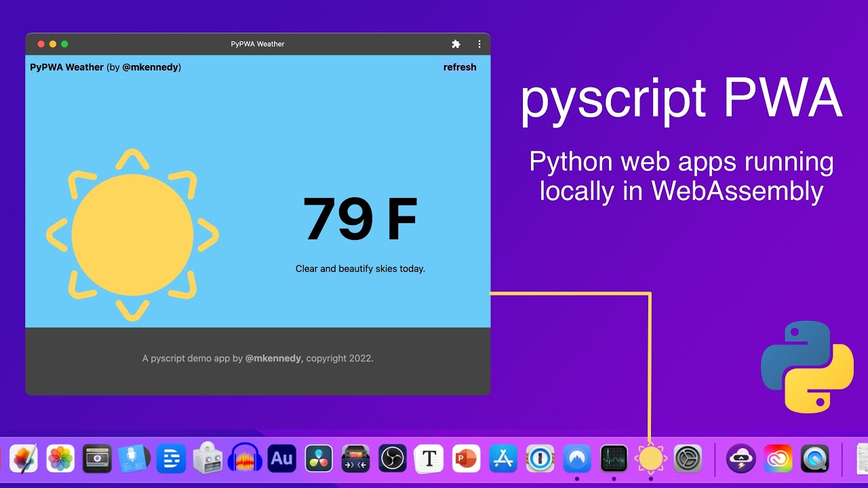Open Photos app from the dock
Viewport: 868px width, 488px height.
pos(60,459)
